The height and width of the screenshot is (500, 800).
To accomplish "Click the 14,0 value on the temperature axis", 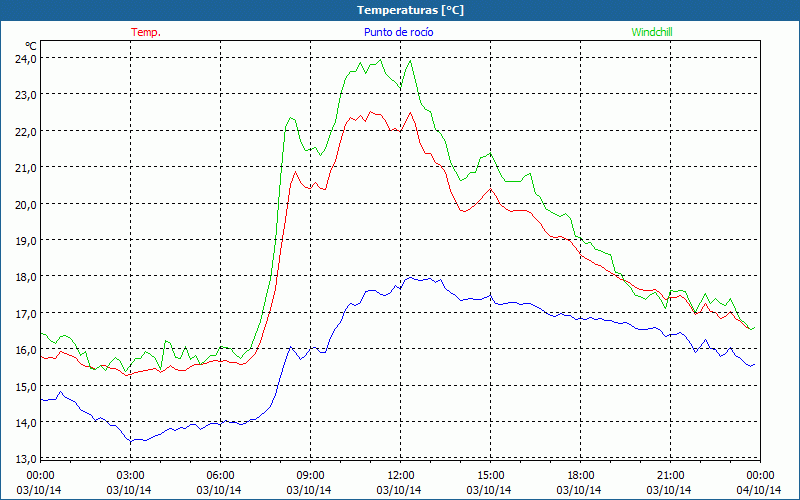I will click(x=26, y=422).
